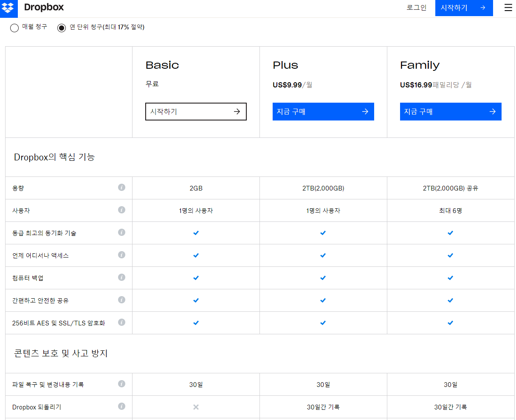Click the Dropbox logo icon
Image resolution: width=516 pixels, height=420 pixels.
8,8
